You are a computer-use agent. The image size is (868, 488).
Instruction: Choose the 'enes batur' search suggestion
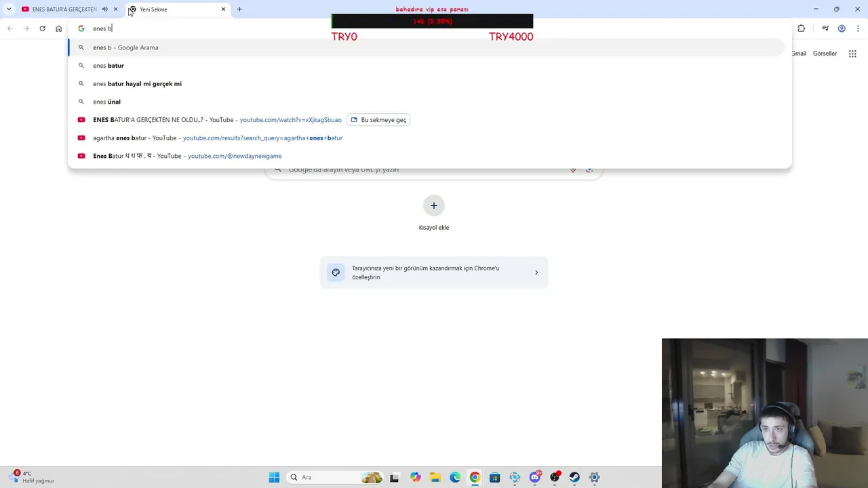tap(427, 66)
